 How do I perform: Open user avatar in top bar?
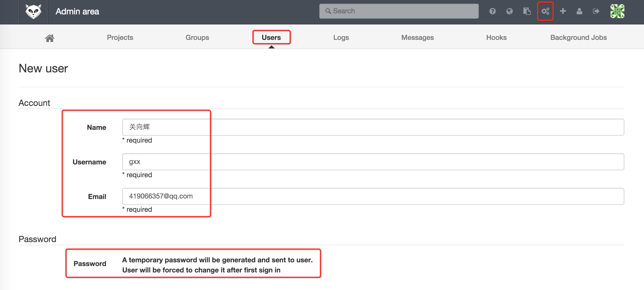(x=617, y=11)
